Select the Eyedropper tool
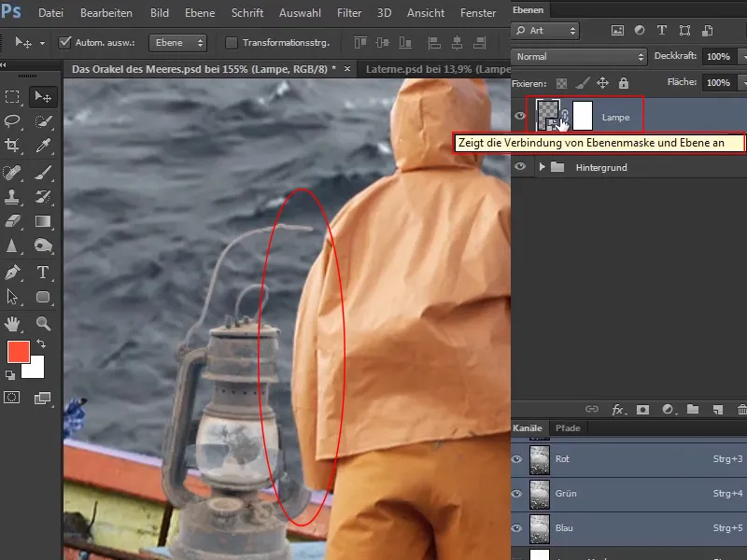Viewport: 747px width, 560px height. (43, 146)
